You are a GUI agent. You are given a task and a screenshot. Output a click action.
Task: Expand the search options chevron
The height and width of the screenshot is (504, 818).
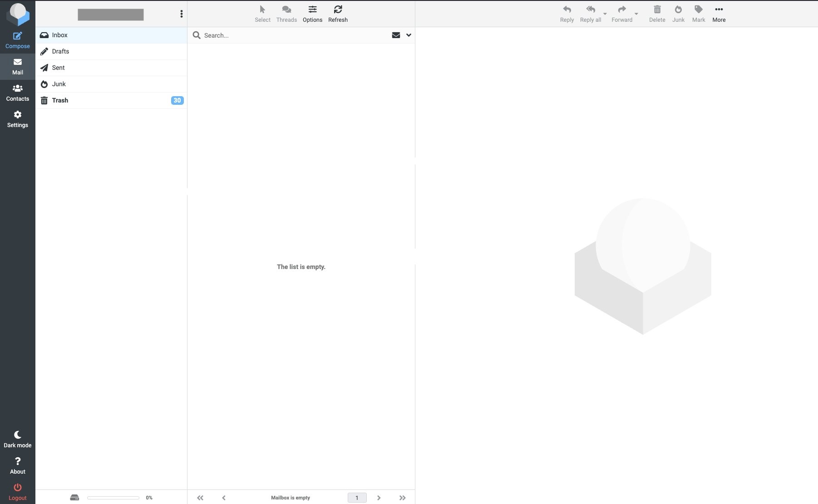[409, 35]
